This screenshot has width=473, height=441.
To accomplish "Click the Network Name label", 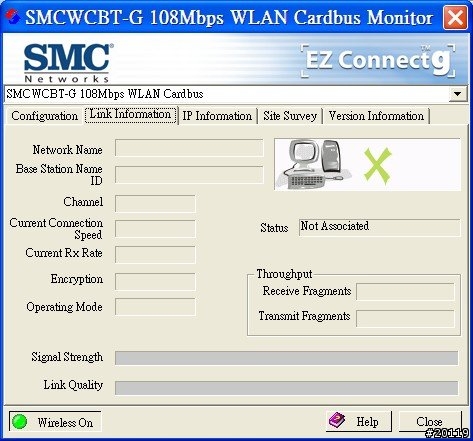I will pyautogui.click(x=67, y=150).
